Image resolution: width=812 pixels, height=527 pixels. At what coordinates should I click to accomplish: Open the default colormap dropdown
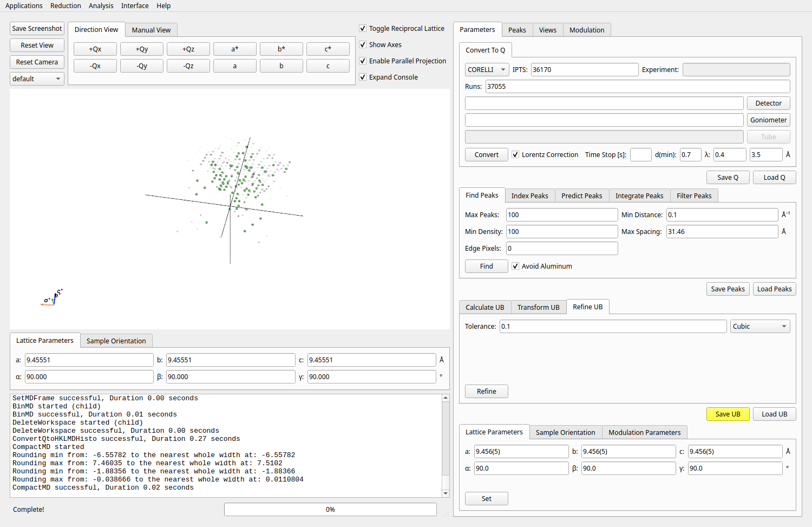point(37,79)
